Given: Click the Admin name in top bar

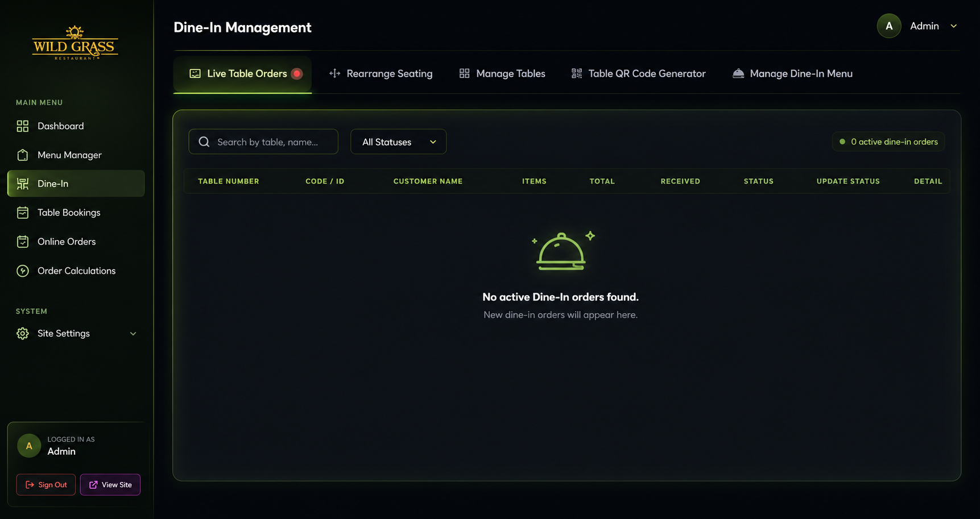Looking at the screenshot, I should (924, 26).
